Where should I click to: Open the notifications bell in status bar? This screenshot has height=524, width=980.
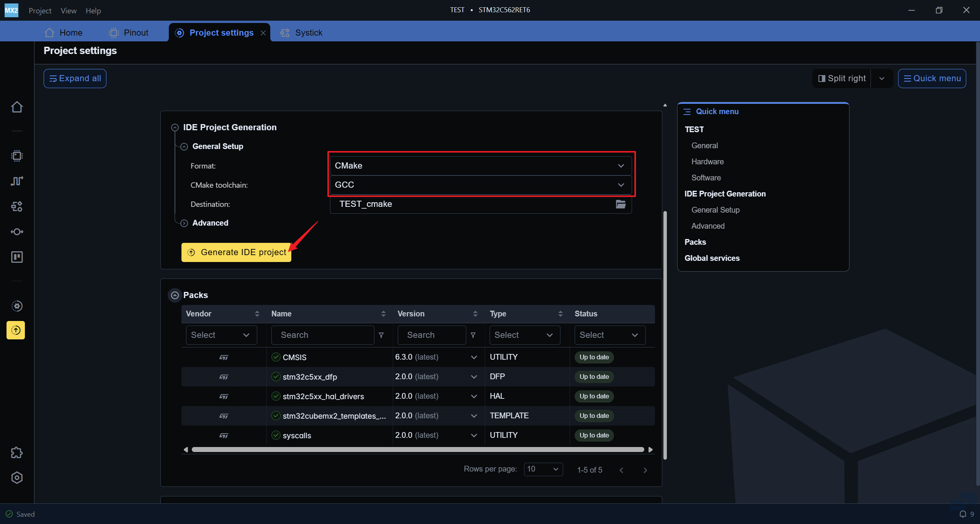pyautogui.click(x=963, y=514)
